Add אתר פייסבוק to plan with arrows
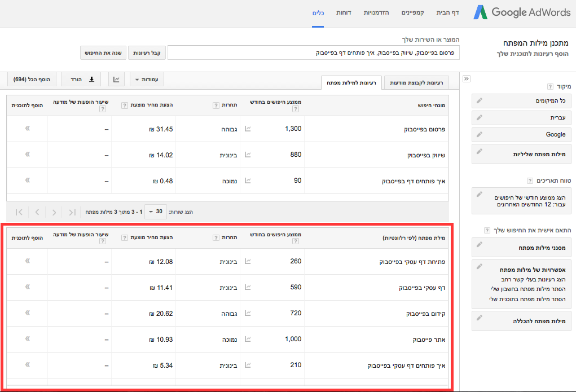This screenshot has width=576, height=392. (x=28, y=339)
